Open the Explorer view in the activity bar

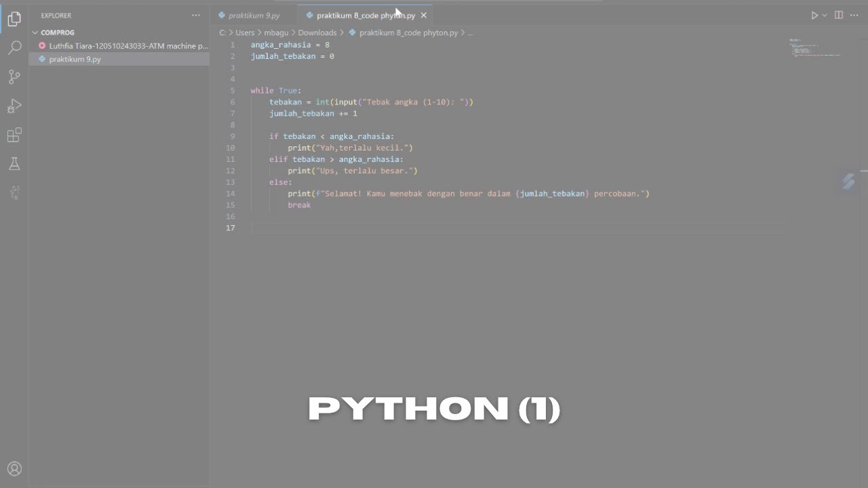[14, 19]
